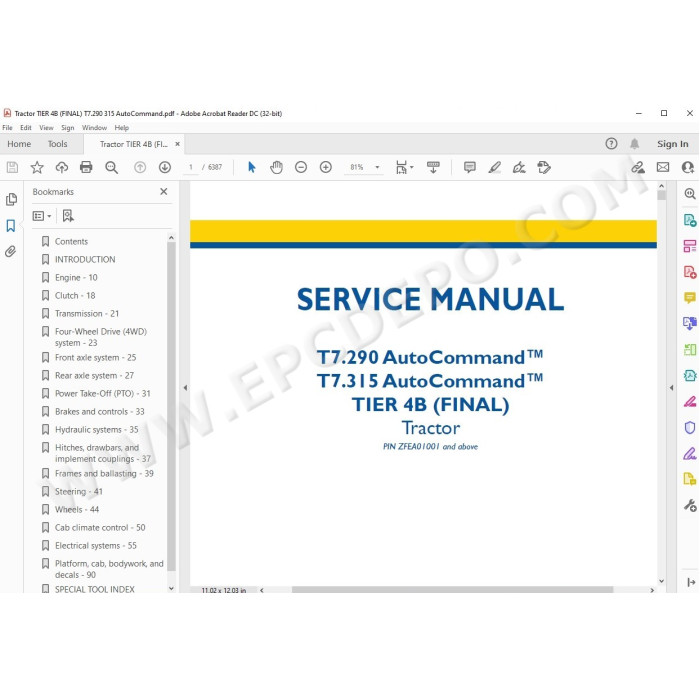Viewport: 700px width, 700px height.
Task: Jump to Transmission - 21 bookmark
Action: tap(87, 313)
